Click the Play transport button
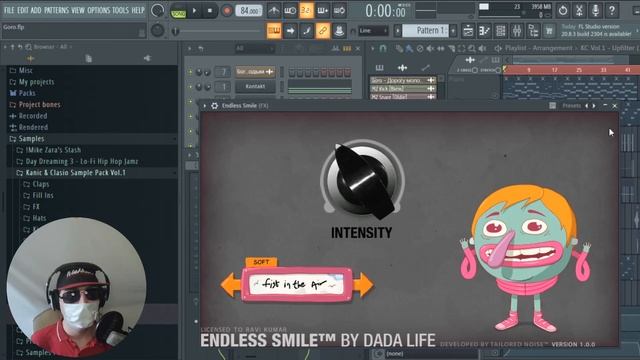Screen dimensions: 640x360 pyautogui.click(x=194, y=11)
